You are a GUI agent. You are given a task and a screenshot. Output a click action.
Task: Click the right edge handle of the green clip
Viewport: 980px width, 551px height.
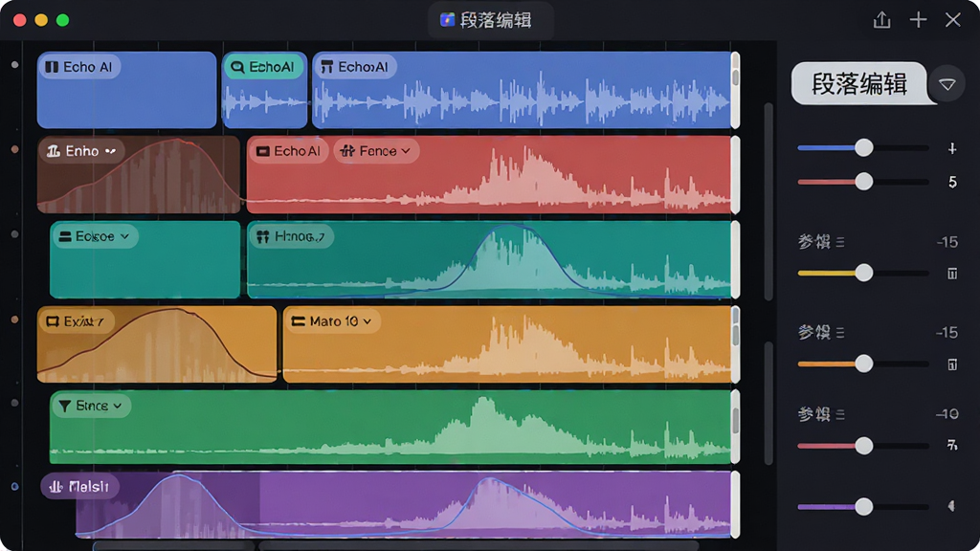point(736,427)
